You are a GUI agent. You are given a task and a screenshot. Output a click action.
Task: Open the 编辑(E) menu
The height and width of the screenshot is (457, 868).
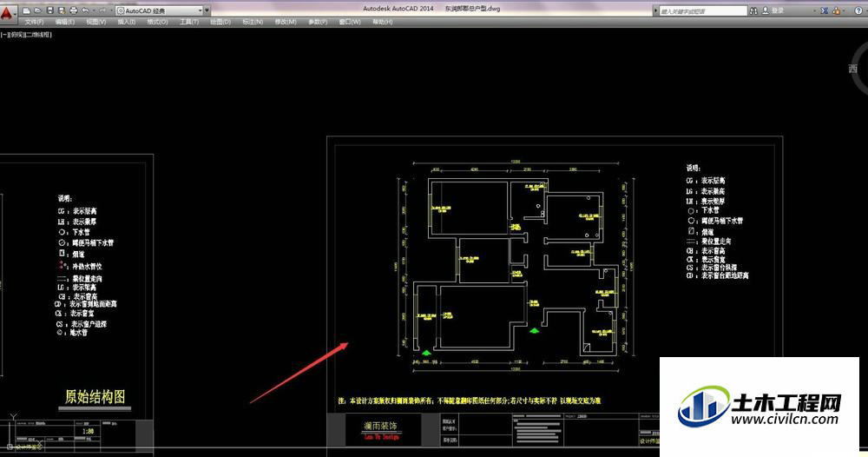65,22
